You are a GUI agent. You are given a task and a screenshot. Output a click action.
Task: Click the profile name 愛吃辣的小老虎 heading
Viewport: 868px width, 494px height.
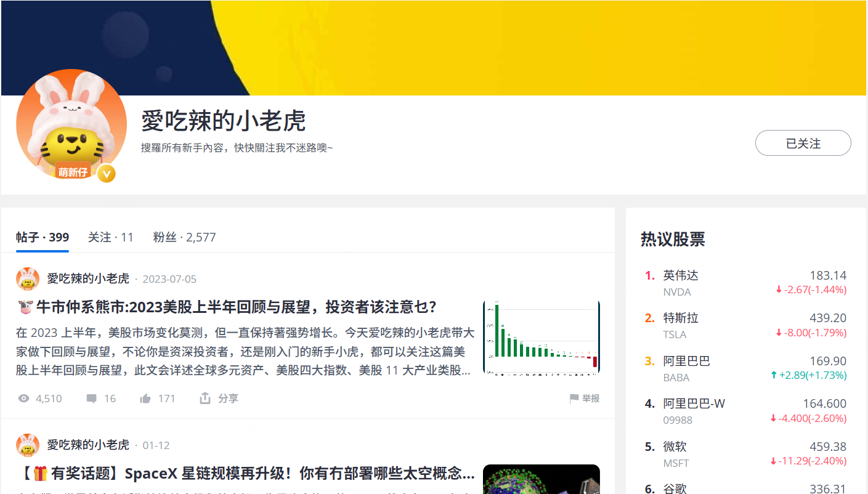[224, 121]
